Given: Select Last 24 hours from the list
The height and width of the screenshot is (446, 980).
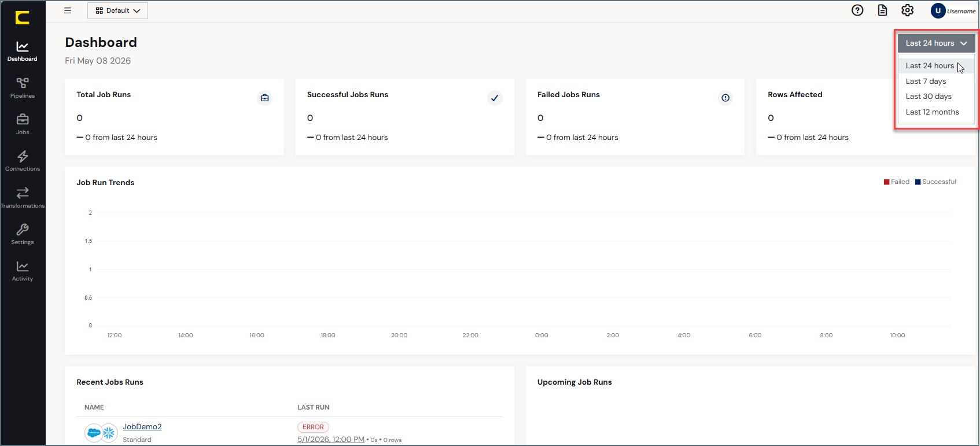Looking at the screenshot, I should (936, 66).
